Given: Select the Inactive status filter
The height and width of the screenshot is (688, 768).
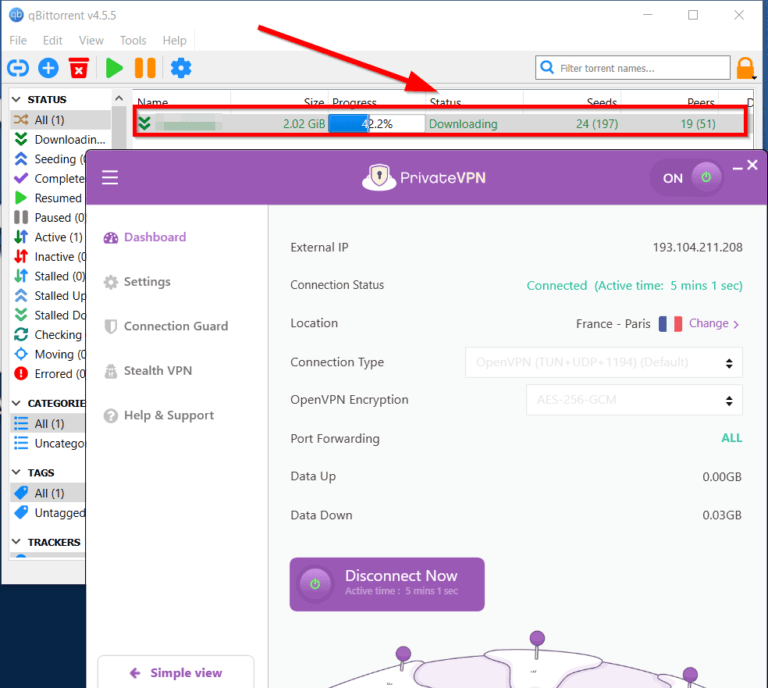Looking at the screenshot, I should (48, 257).
